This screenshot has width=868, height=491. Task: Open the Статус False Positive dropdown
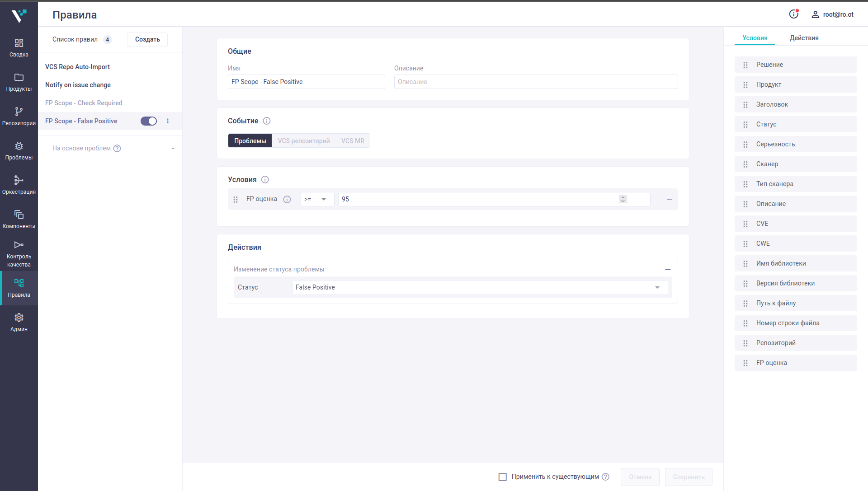pyautogui.click(x=479, y=287)
